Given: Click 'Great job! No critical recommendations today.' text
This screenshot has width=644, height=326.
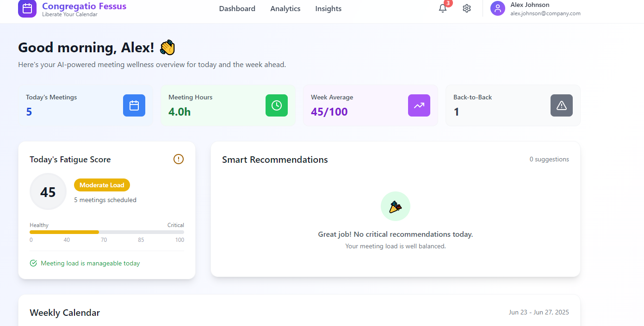Looking at the screenshot, I should pos(396,234).
